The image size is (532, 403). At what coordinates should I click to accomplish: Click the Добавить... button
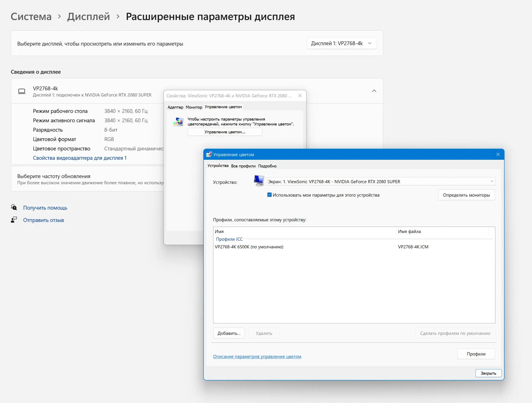(229, 333)
